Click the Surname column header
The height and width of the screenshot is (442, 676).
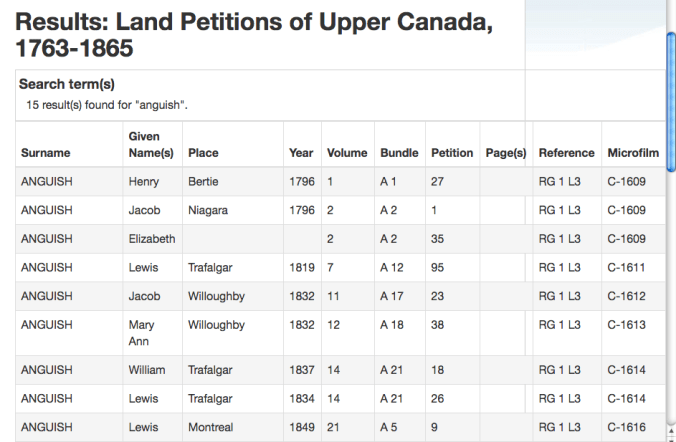[x=46, y=153]
